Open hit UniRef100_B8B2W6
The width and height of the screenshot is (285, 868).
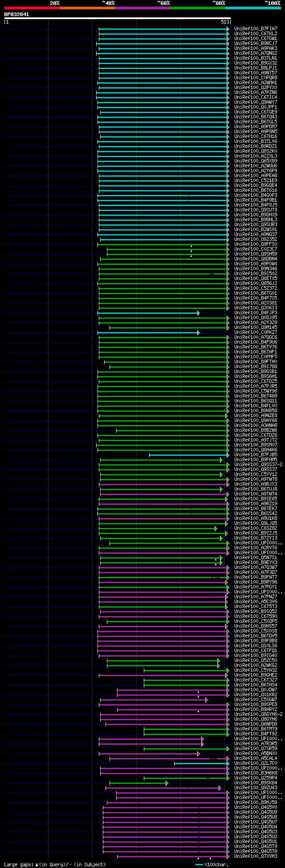[x=256, y=430]
